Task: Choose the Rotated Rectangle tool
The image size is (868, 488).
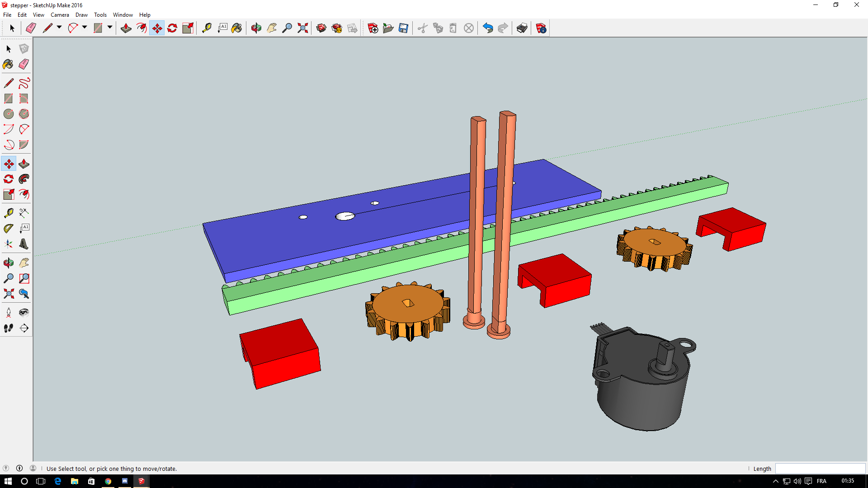Action: pos(24,98)
